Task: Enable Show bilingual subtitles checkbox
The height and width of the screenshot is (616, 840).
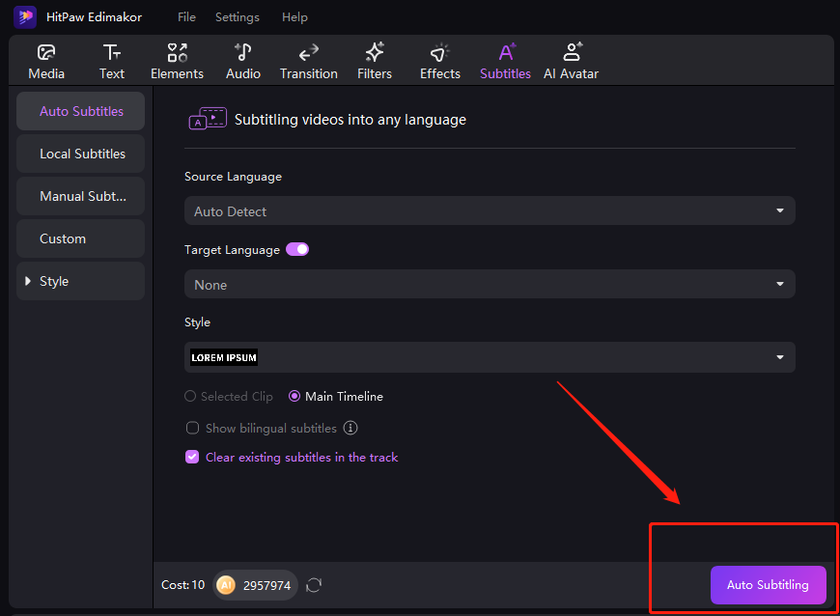Action: (192, 428)
